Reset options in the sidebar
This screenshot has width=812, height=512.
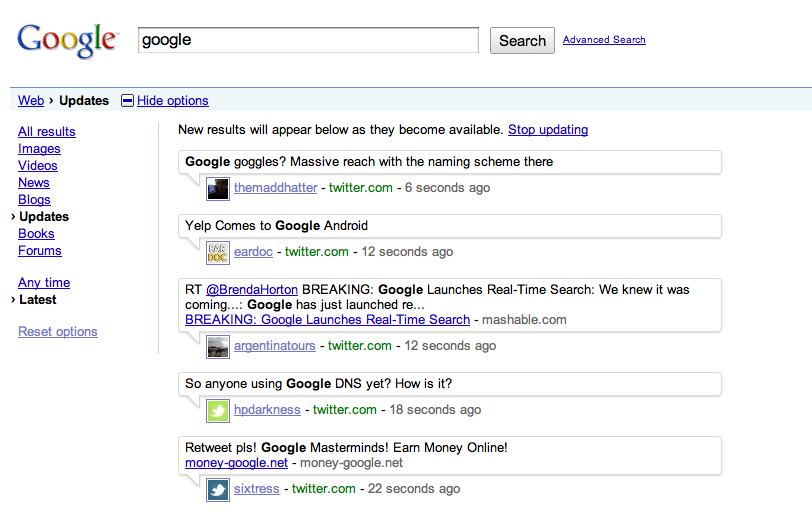58,332
